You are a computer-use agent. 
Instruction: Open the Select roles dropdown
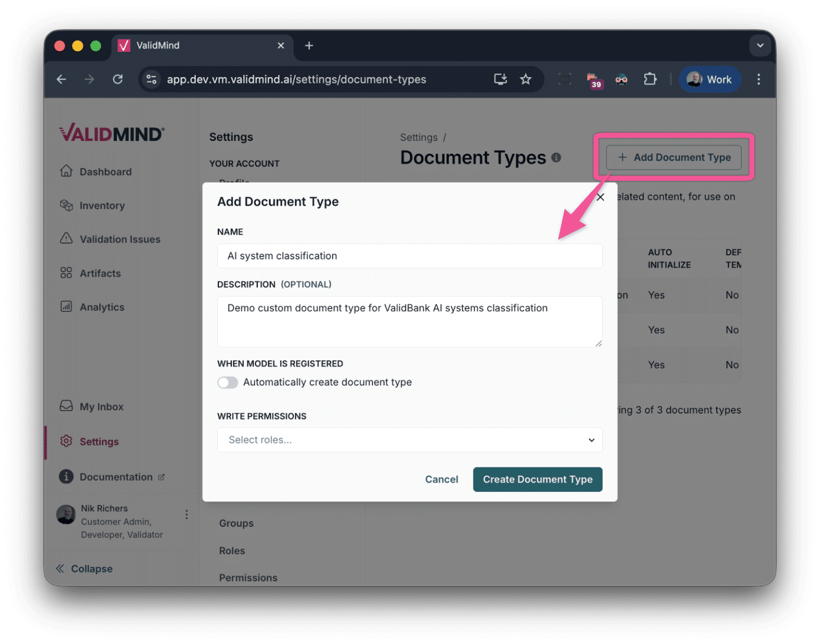pos(409,440)
